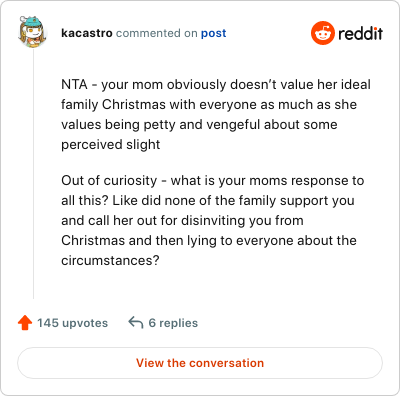
Task: Follow the blue "post" link
Action: click(x=213, y=33)
